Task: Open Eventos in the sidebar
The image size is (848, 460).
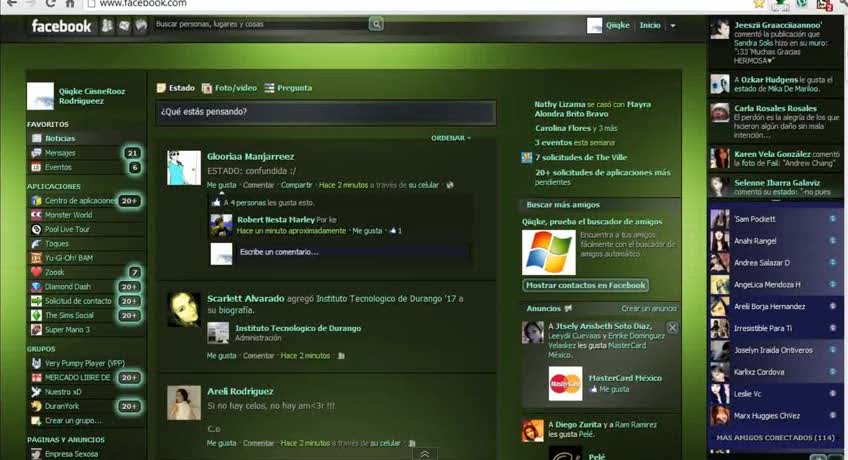Action: [x=58, y=168]
